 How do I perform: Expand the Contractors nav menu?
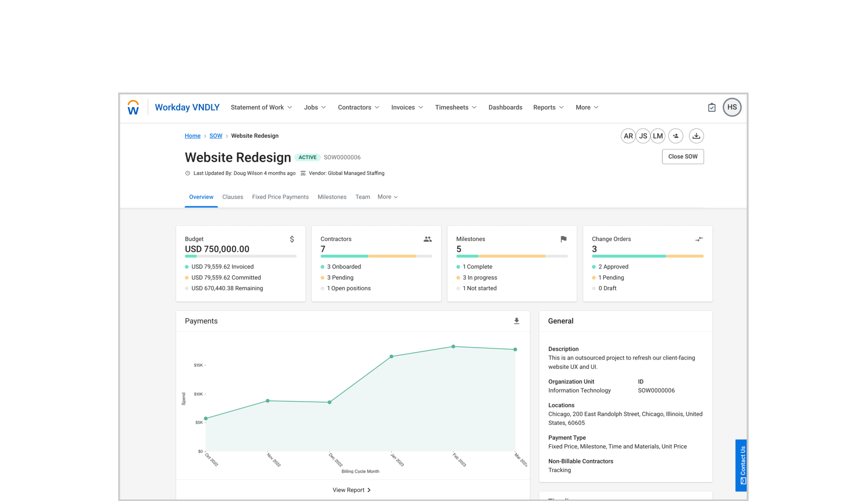359,107
